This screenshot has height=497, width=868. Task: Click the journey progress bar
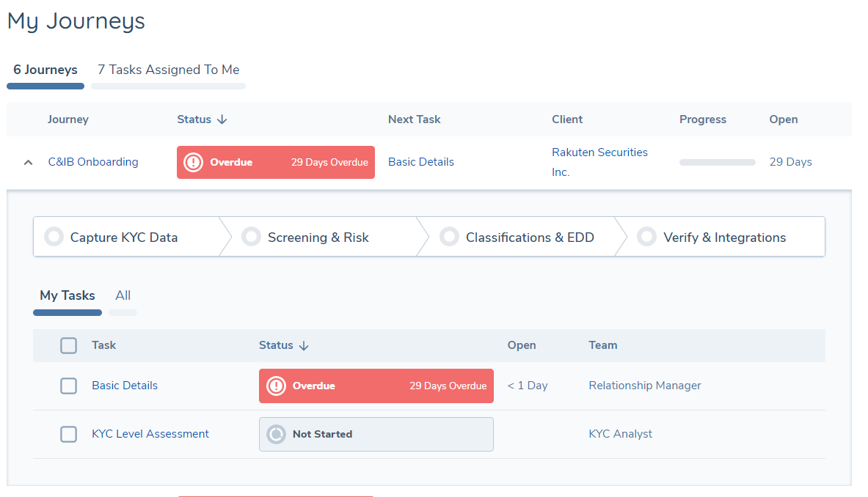pos(717,162)
